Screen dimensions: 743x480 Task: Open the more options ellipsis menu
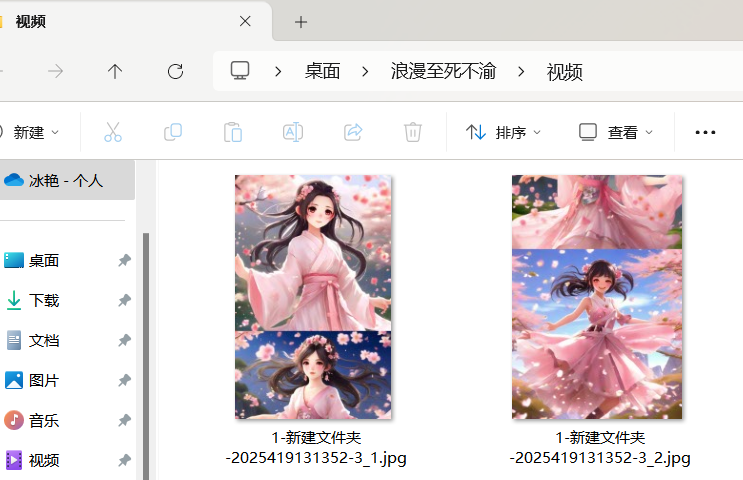(705, 132)
